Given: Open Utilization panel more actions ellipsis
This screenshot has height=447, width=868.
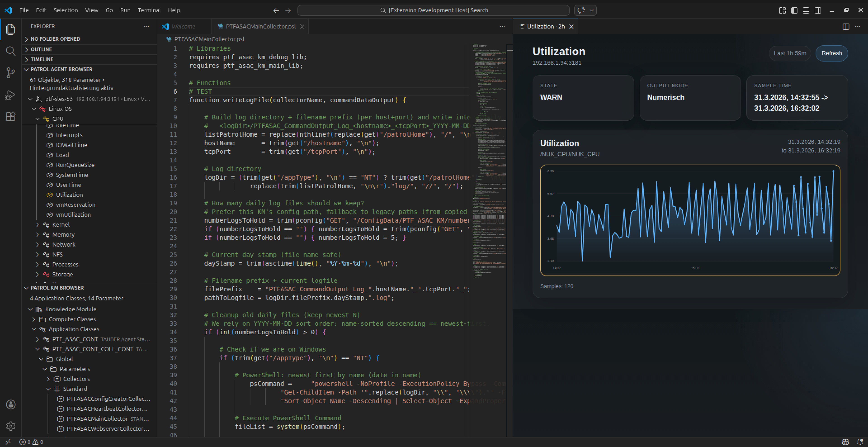Looking at the screenshot, I should click(858, 27).
